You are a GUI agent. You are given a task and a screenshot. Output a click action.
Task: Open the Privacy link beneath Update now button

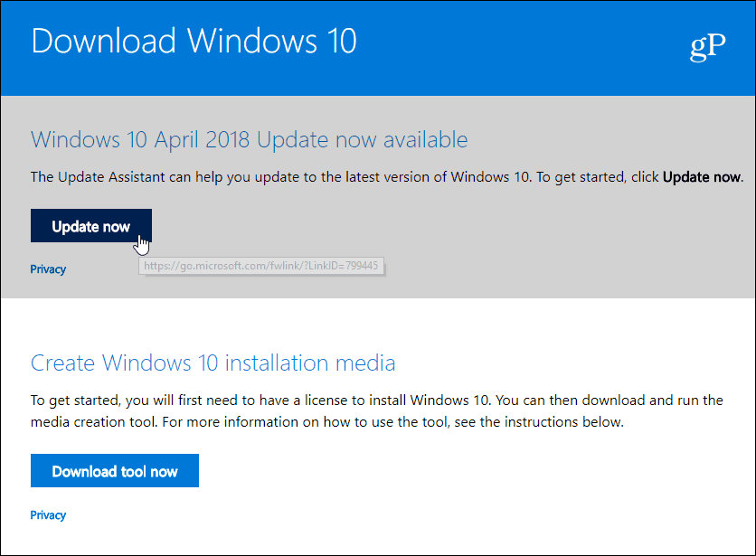click(x=48, y=269)
